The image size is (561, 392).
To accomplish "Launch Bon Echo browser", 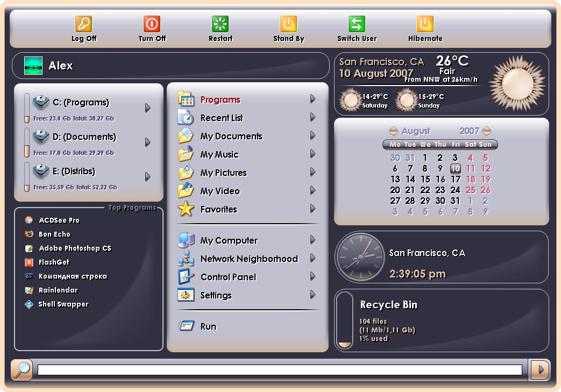I will tap(47, 234).
